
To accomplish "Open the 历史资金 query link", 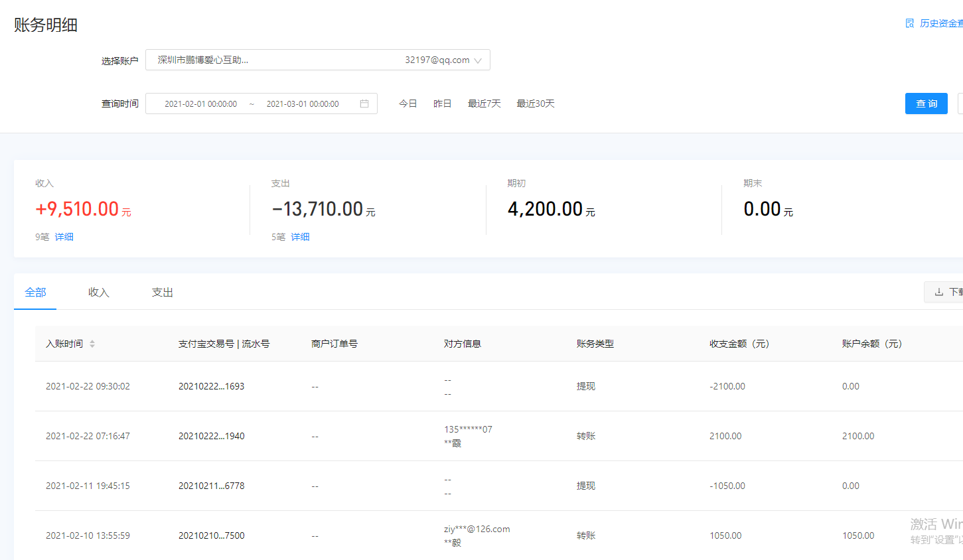I will (x=940, y=23).
